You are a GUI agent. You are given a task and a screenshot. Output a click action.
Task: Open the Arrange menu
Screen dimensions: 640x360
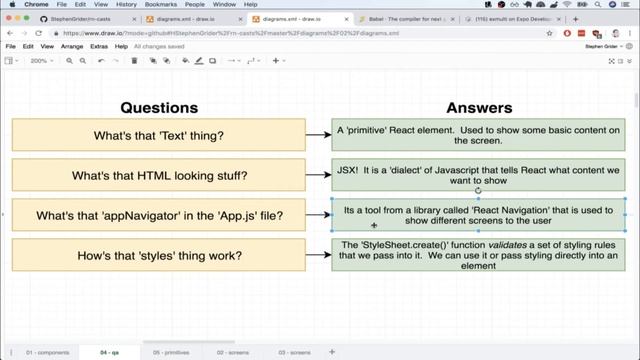pyautogui.click(x=72, y=47)
